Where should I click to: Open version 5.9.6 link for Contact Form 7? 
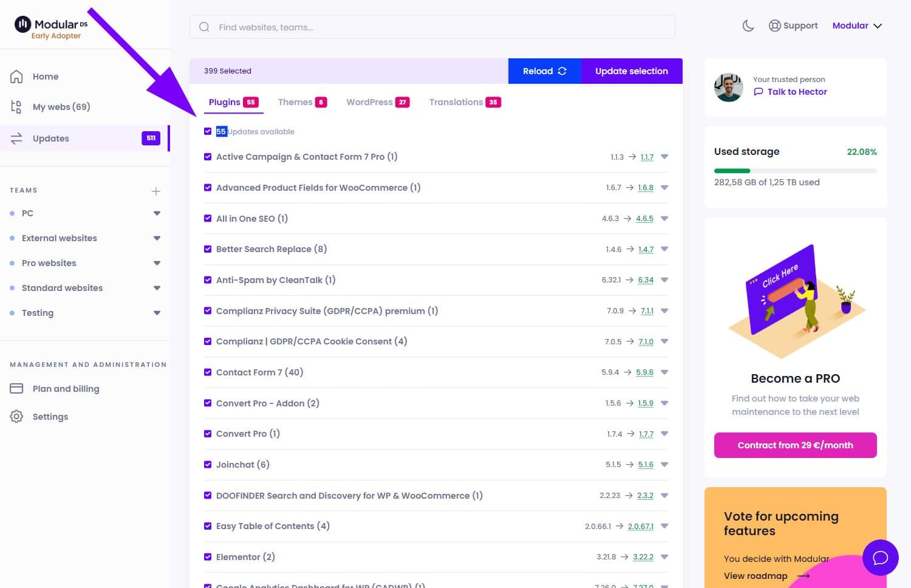(x=645, y=372)
